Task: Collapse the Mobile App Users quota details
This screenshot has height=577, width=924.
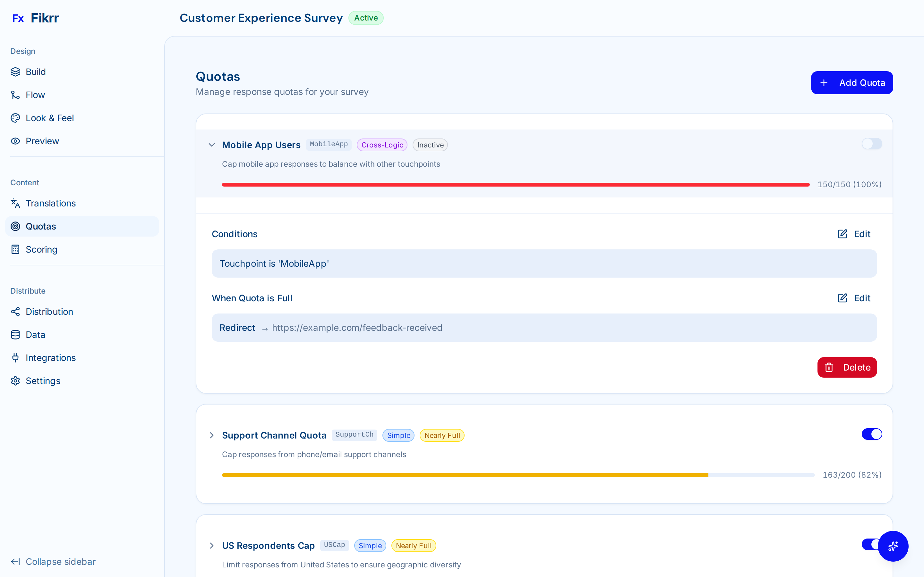Action: [x=212, y=145]
